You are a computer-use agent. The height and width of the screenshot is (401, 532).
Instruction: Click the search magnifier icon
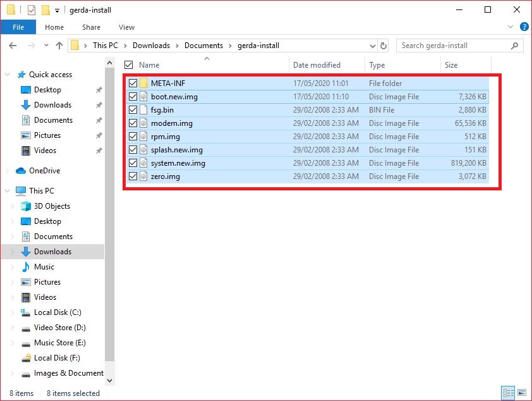(514, 46)
